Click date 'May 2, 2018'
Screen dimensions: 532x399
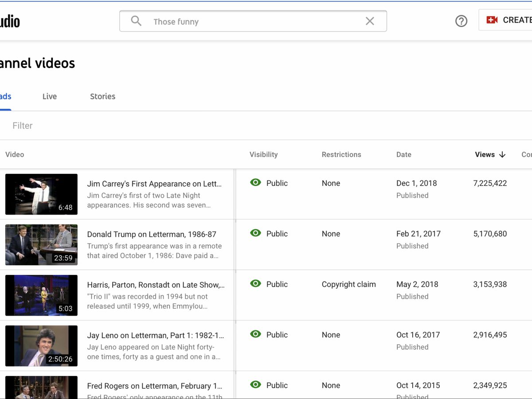click(x=417, y=284)
